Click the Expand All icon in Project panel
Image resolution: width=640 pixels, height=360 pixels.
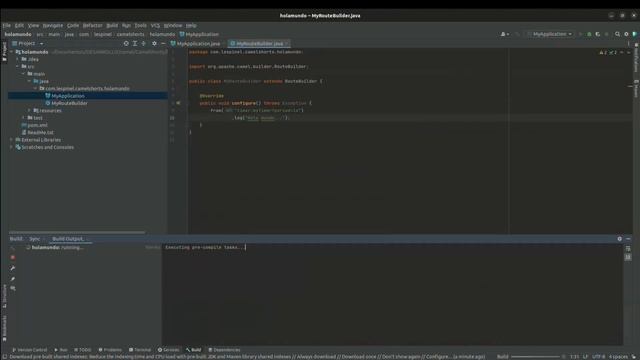(x=135, y=43)
